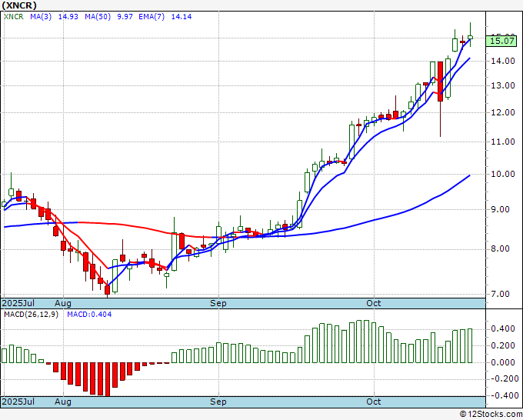Click Sep on the price chart date axis
The width and height of the screenshot is (523, 420).
(218, 303)
